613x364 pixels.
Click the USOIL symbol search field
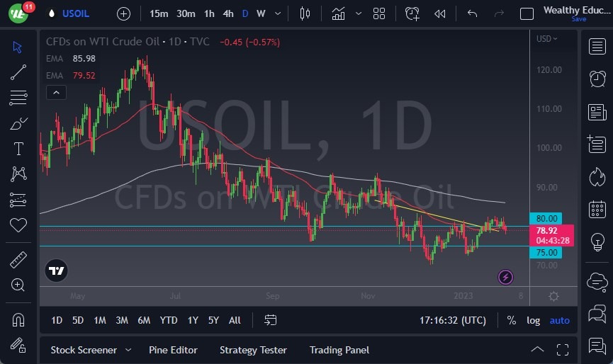pyautogui.click(x=76, y=13)
